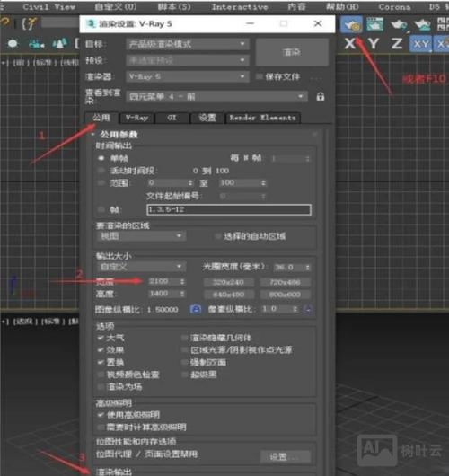This screenshot has height=476, width=449.
Task: Switch to the 设置 tab
Action: 207,118
